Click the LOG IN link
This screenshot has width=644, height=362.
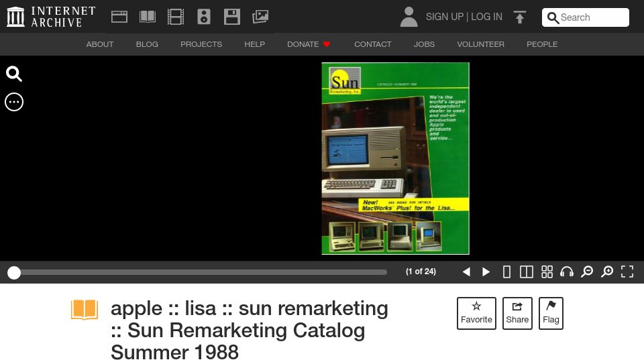pos(487,17)
